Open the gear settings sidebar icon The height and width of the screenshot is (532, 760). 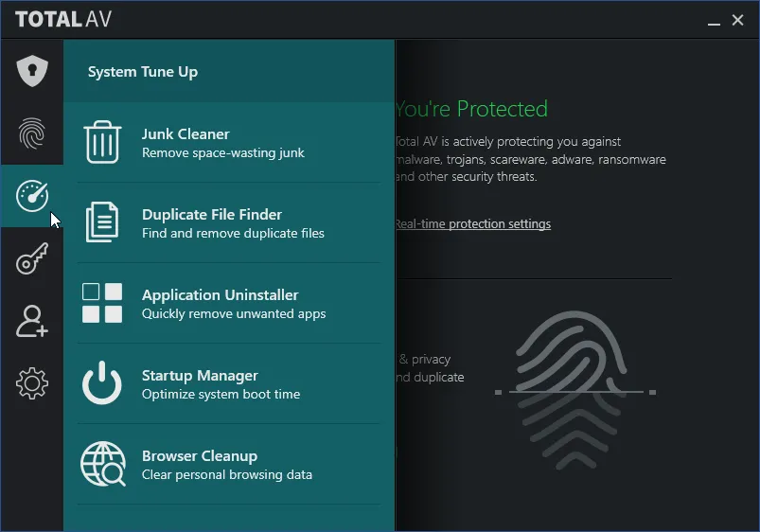point(32,383)
